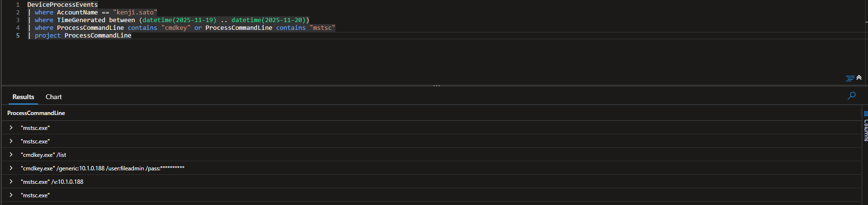Expand the cmdkey /generic:10.1.0.188 row
Image resolution: width=868 pixels, height=205 pixels.
click(x=11, y=168)
